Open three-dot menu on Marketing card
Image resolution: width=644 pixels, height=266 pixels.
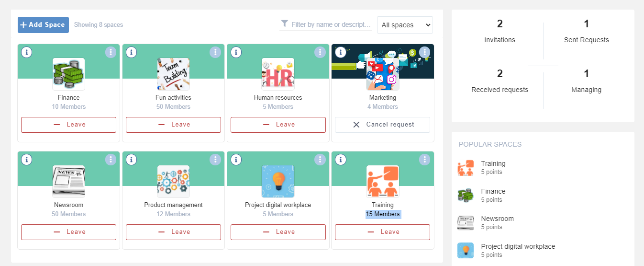click(424, 52)
